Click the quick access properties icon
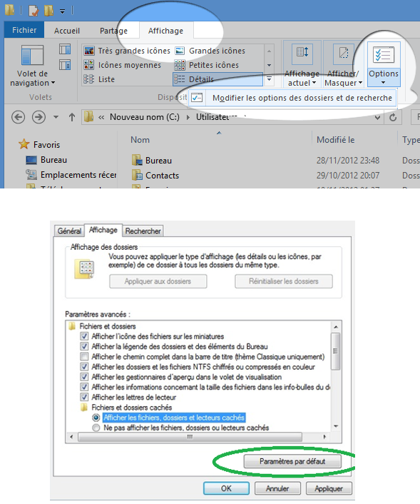 coord(34,10)
